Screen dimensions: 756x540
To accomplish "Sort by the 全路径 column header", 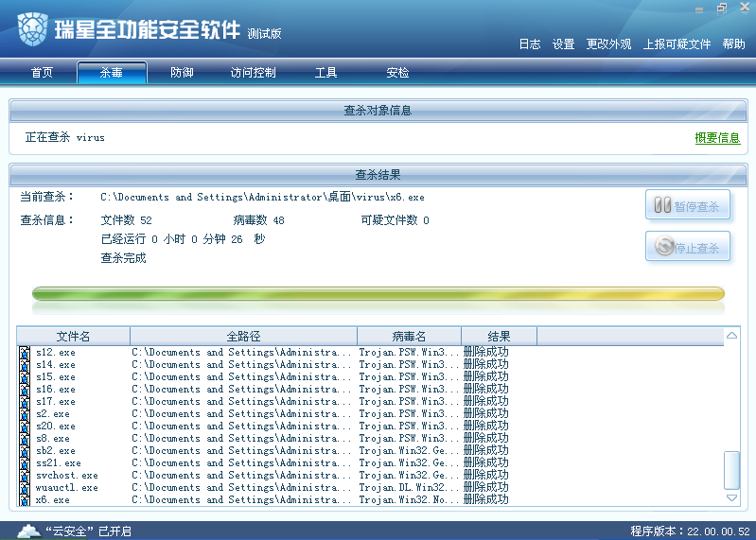I will (x=243, y=337).
